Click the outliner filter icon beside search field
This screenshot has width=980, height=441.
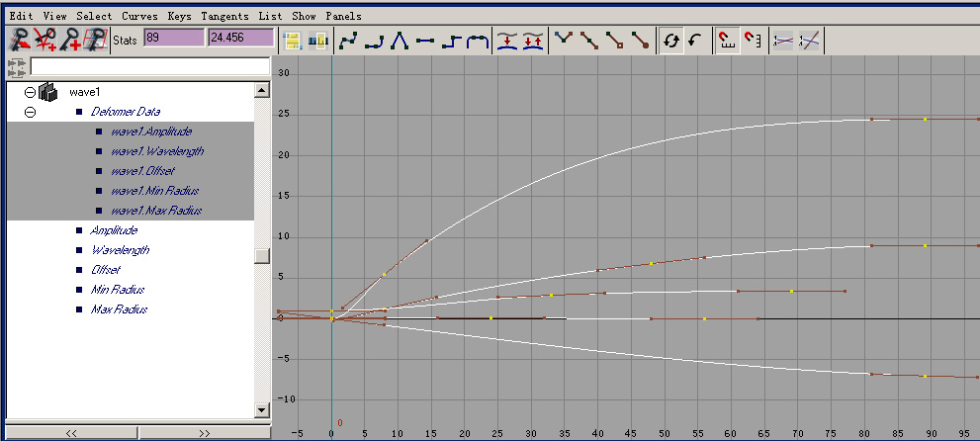coord(16,65)
